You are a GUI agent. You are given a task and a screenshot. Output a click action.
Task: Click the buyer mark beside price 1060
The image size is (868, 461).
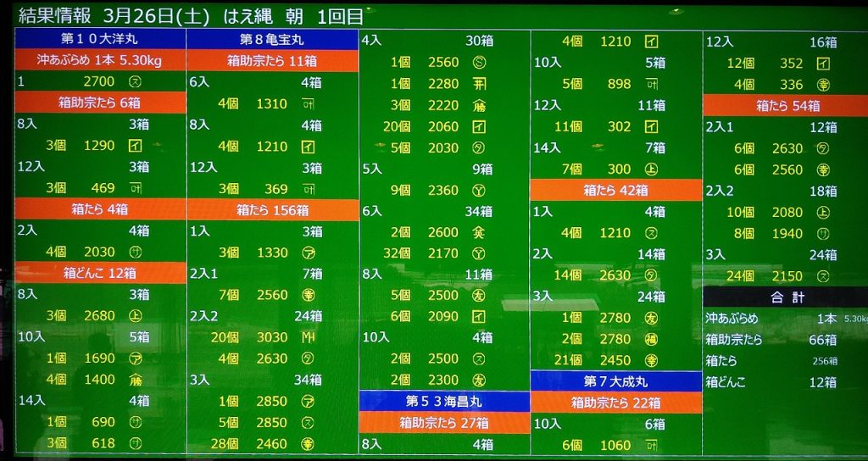[x=652, y=445]
